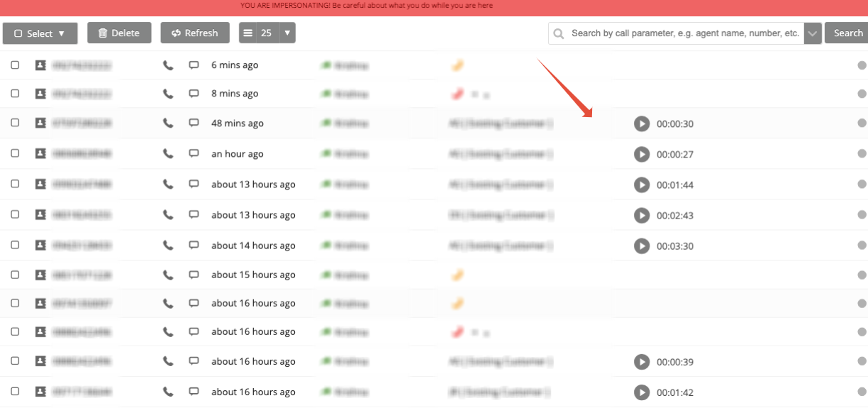Open the comment icon in the 48 mins ago row
The height and width of the screenshot is (408, 868).
[x=194, y=123]
